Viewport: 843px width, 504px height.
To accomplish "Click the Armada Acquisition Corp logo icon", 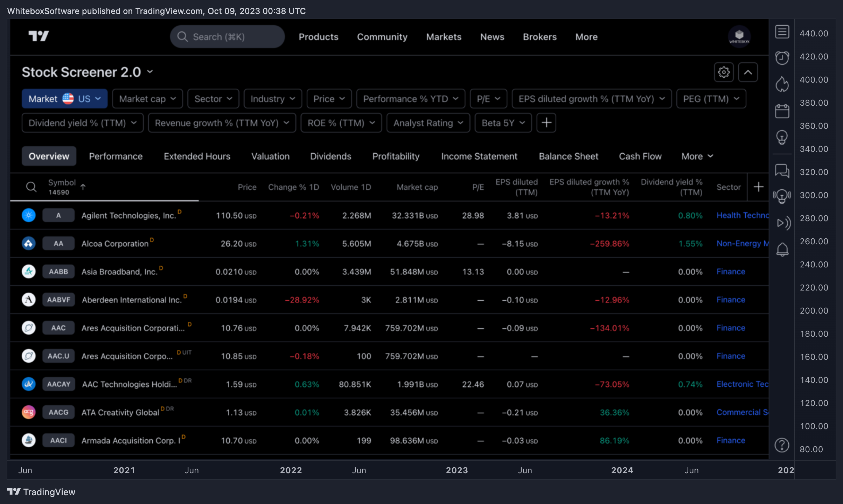I will pos(29,440).
